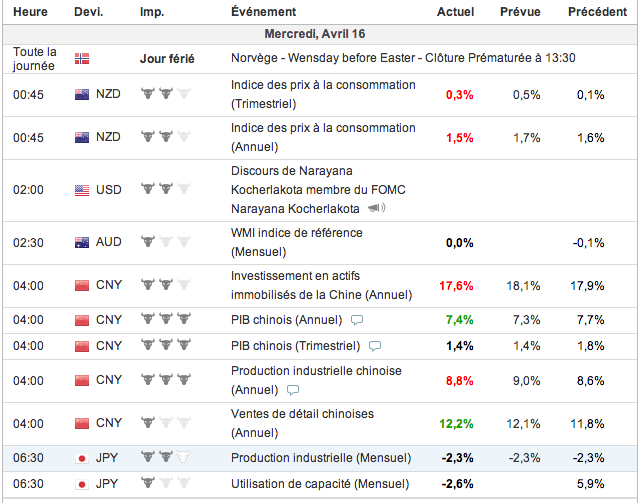The height and width of the screenshot is (503, 641).
Task: Click the Australian flag next to AUD
Action: (82, 241)
